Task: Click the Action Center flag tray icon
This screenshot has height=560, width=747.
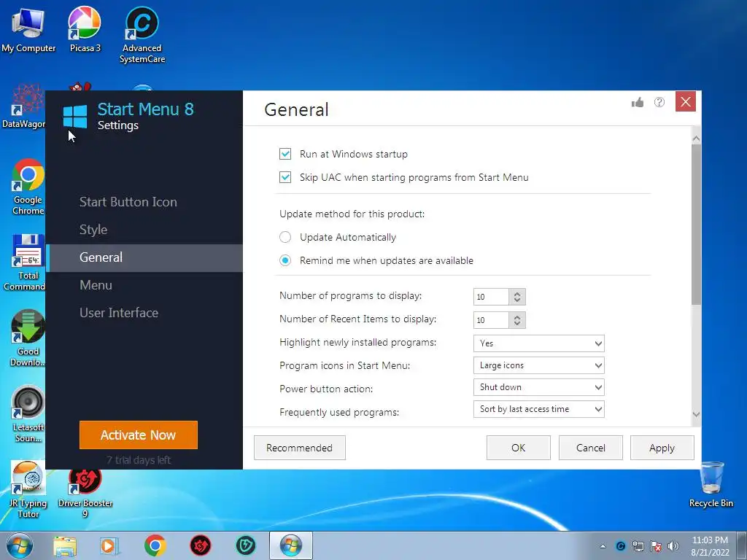Action: pyautogui.click(x=656, y=546)
